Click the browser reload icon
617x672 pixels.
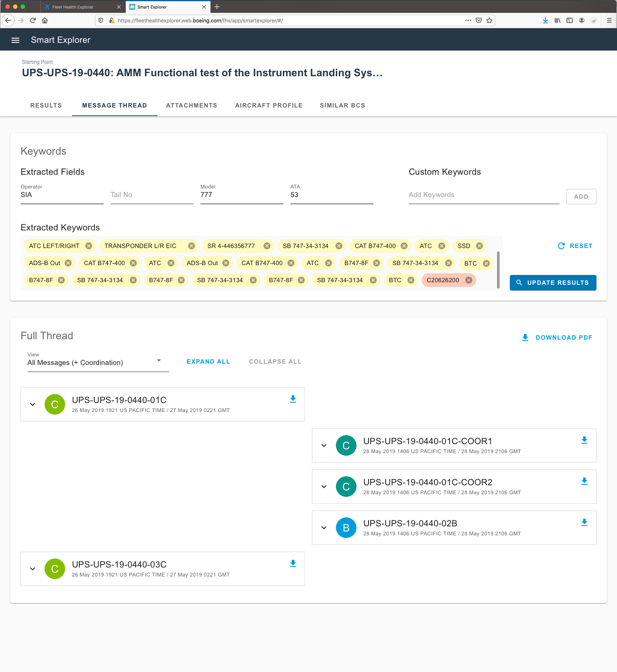[33, 20]
